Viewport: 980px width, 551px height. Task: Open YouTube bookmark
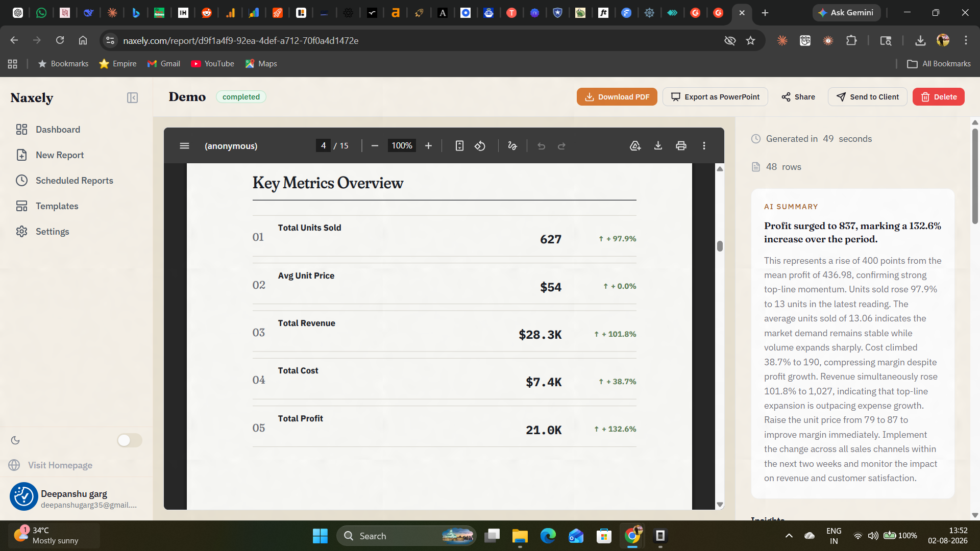pyautogui.click(x=212, y=64)
